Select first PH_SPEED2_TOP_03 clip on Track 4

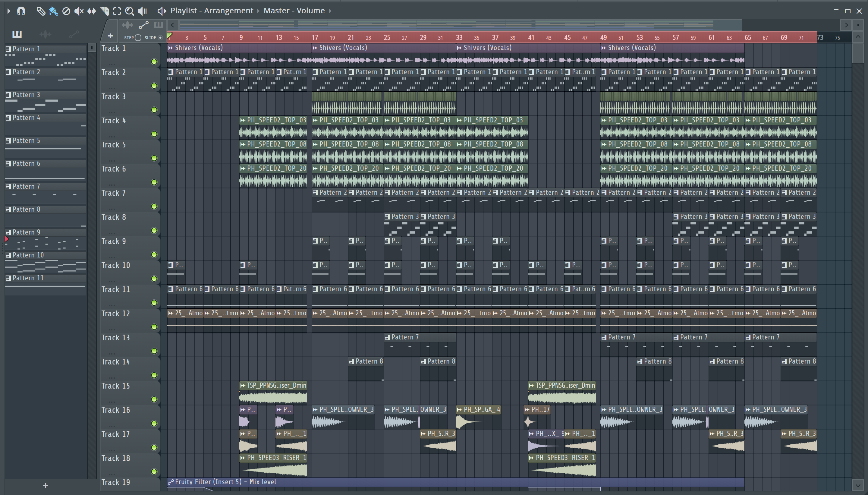273,128
